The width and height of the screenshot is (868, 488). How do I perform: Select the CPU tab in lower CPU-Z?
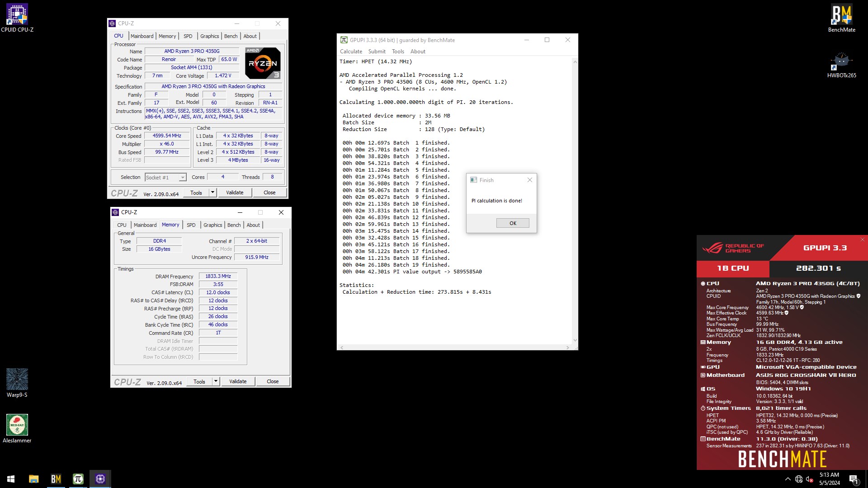122,225
